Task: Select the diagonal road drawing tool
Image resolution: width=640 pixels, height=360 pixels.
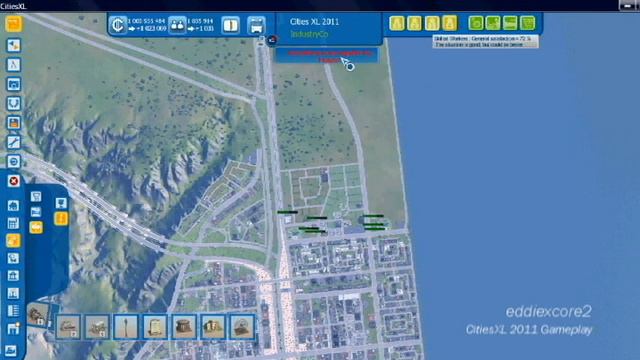Action: point(13,142)
